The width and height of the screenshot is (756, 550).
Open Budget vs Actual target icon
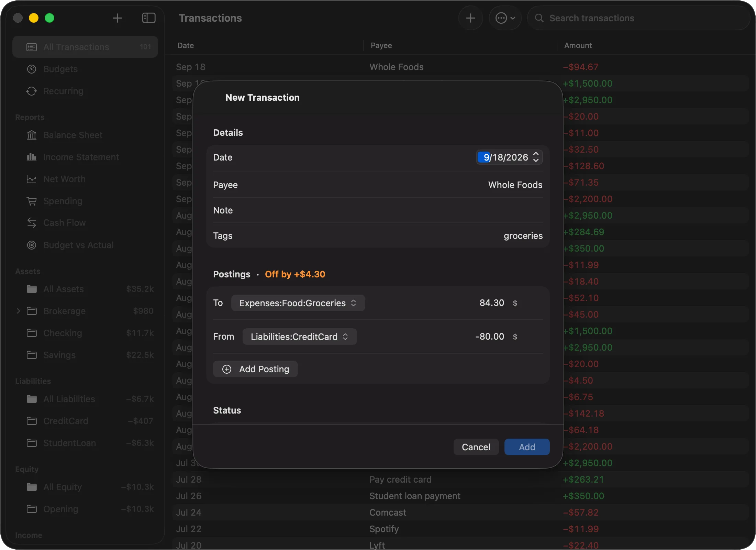tap(32, 245)
